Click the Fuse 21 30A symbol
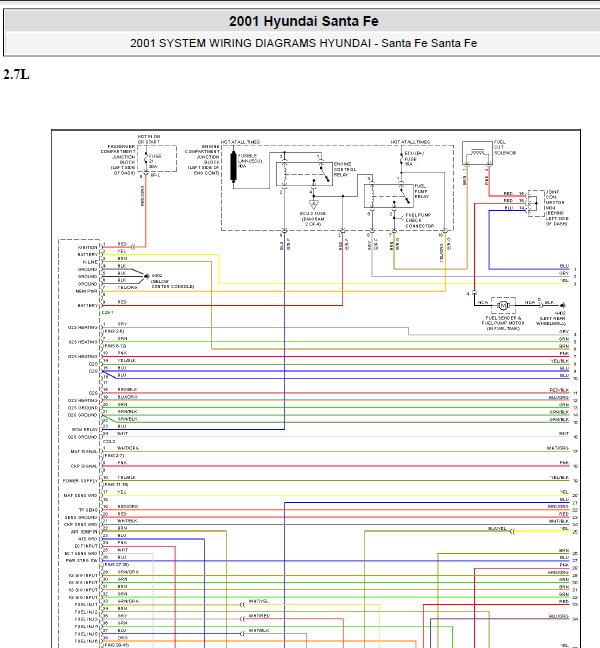The image size is (600, 648). (x=146, y=160)
